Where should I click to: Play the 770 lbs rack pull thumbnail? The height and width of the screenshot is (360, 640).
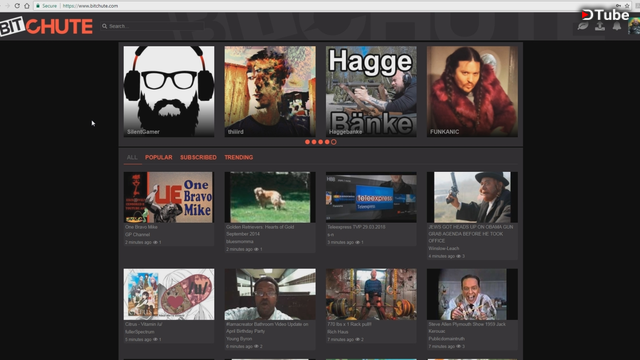pyautogui.click(x=371, y=294)
